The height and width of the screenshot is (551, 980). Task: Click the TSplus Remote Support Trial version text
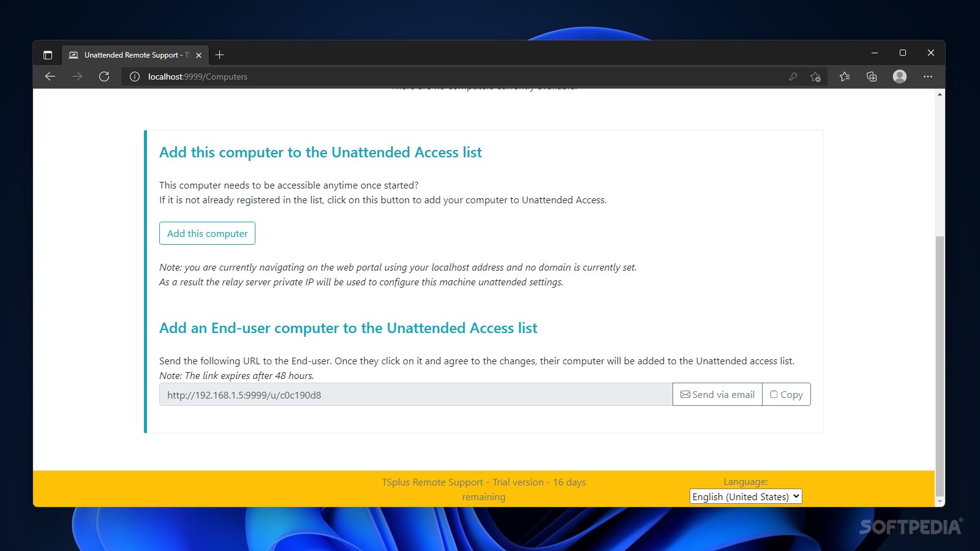(x=484, y=489)
